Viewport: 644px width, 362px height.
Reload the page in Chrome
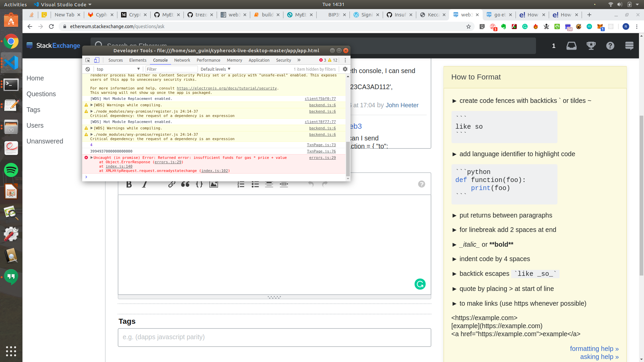tap(51, 26)
